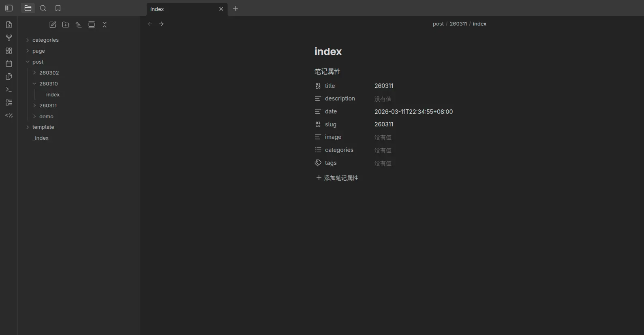
Task: Collapse all folders in file explorer
Action: tap(105, 25)
